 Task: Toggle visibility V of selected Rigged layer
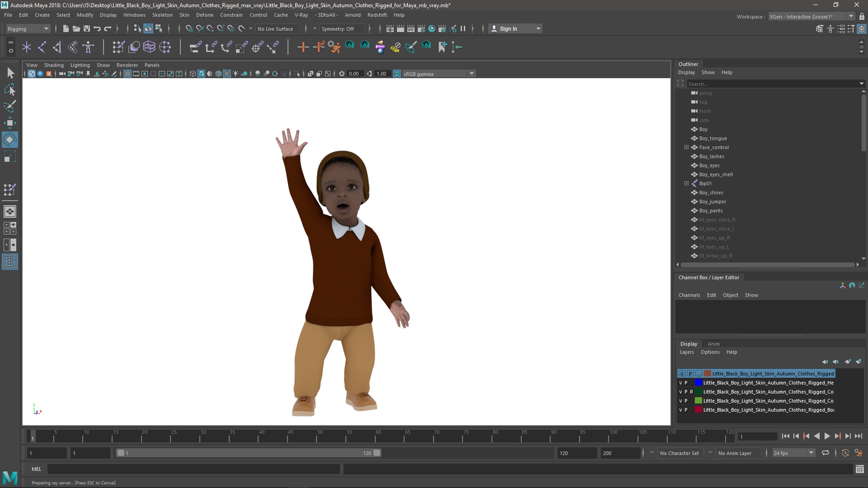[x=682, y=374]
